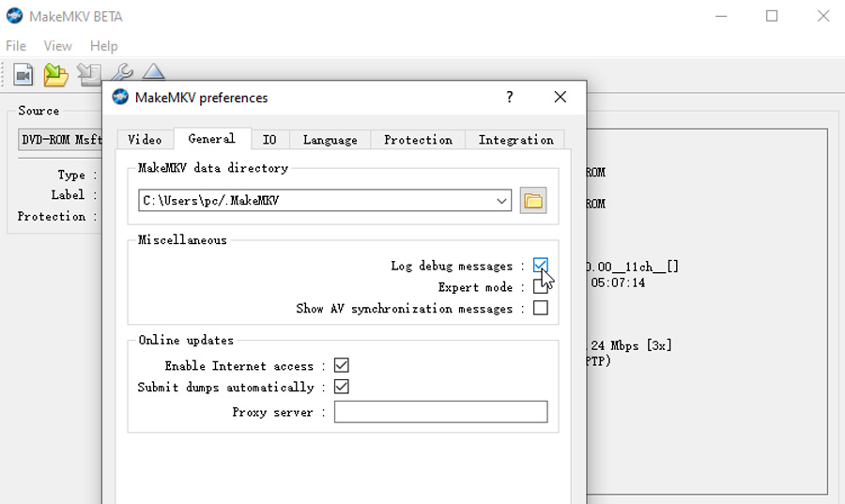This screenshot has width=845, height=504.
Task: Open the Protection tab
Action: (418, 140)
